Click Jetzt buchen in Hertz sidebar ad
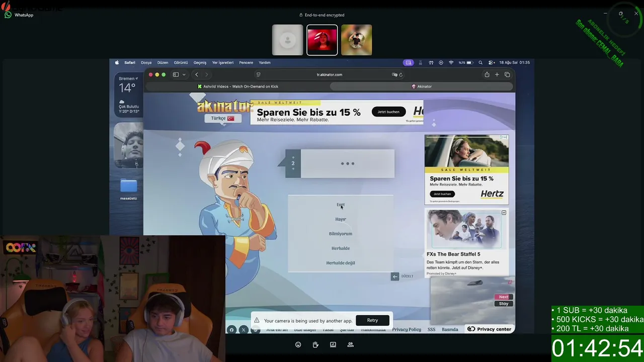Viewport: 644px width, 362px height. click(443, 194)
